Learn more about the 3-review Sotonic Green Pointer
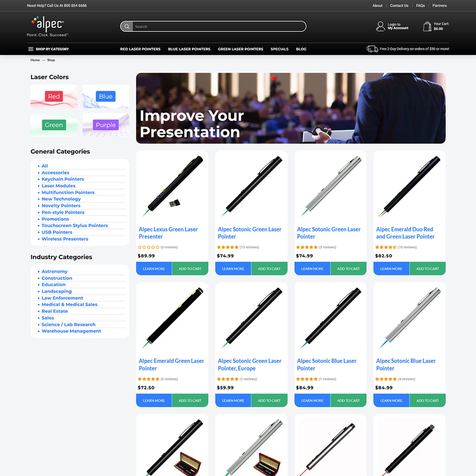Image resolution: width=476 pixels, height=476 pixels. point(312,269)
